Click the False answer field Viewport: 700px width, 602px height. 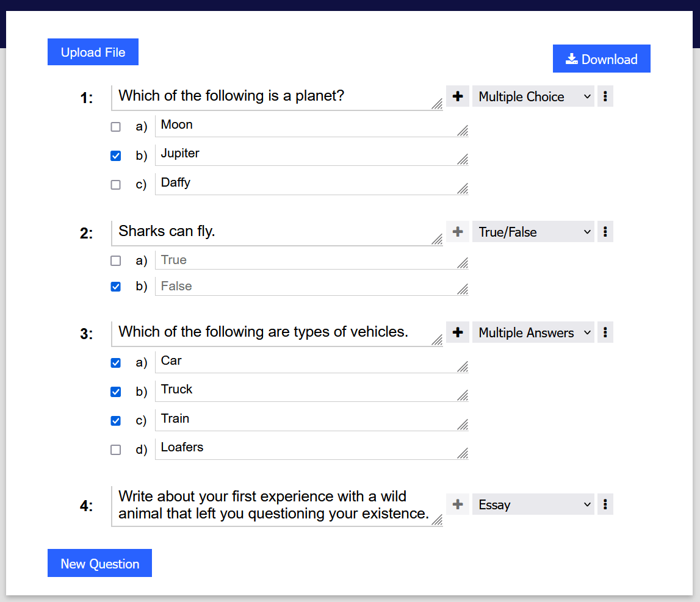(312, 286)
